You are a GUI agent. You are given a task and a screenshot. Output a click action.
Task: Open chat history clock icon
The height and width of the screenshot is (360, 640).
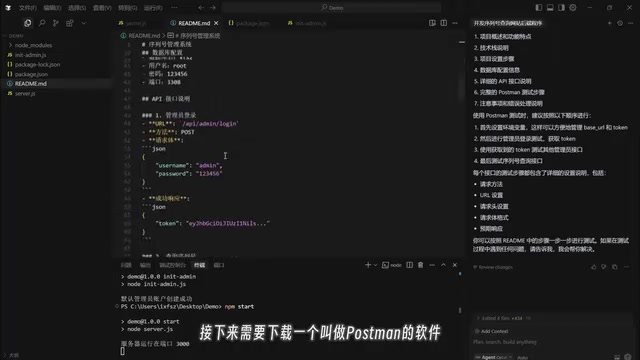[620, 23]
